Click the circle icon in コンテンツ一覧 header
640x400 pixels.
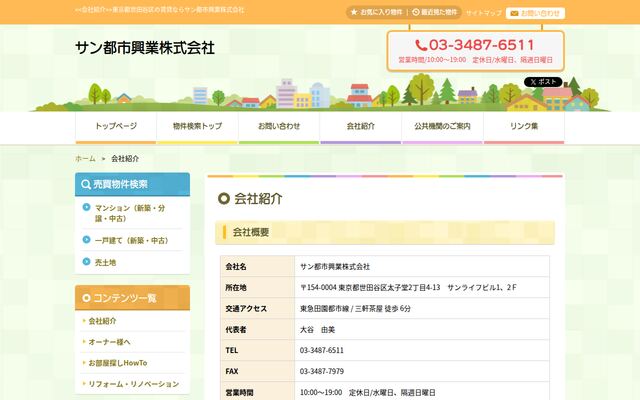[86, 298]
